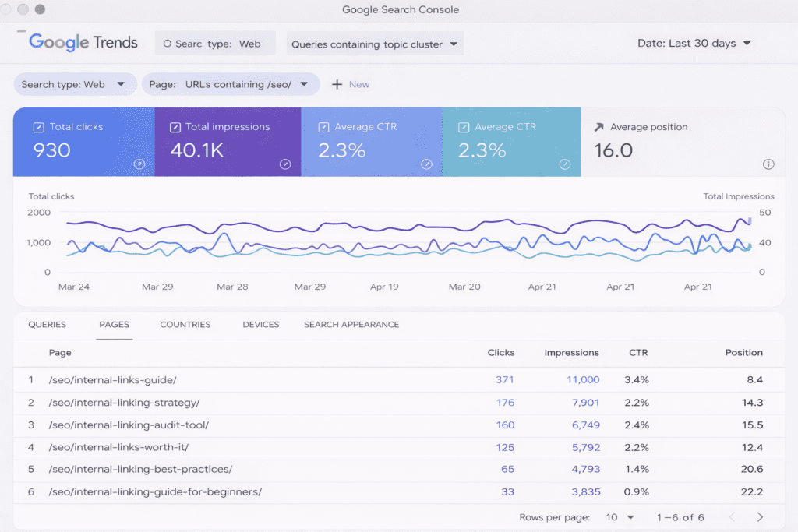Open the Rows per page dropdown

[620, 517]
